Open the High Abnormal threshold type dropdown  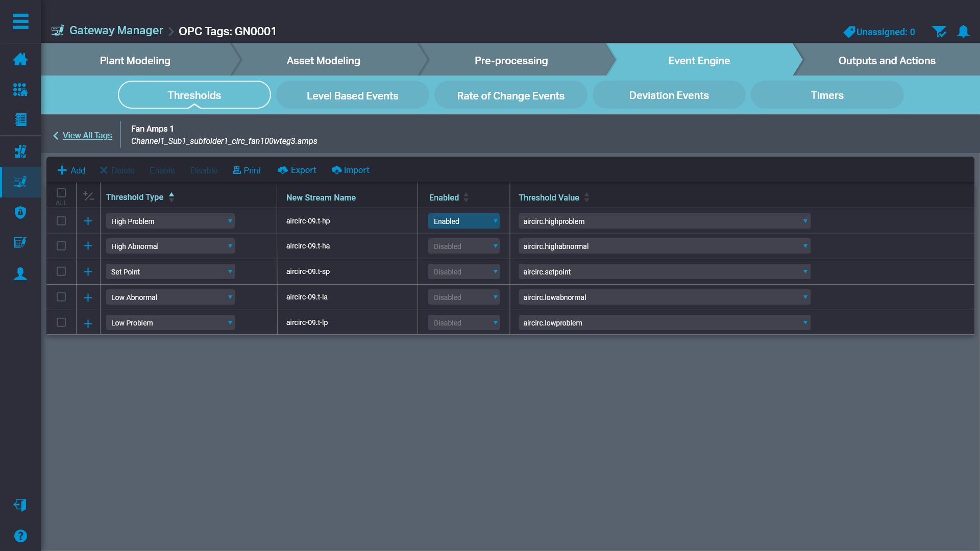point(170,246)
